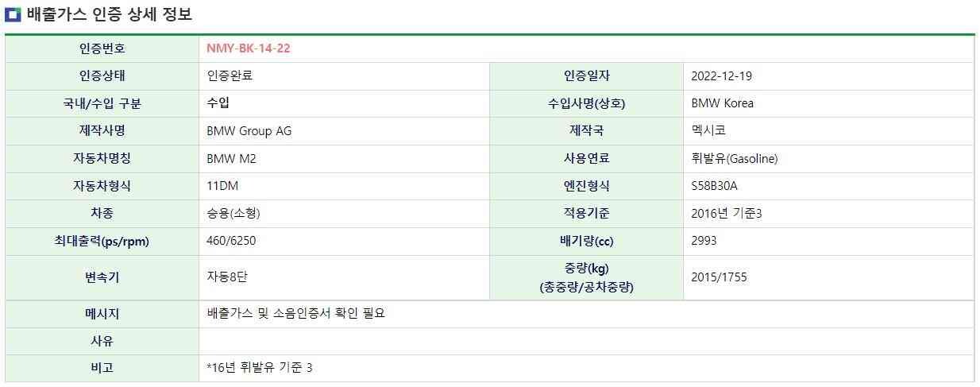
Task: Select the 배출가스 및 소음인증서 확인 필요 message
Action: 295,314
